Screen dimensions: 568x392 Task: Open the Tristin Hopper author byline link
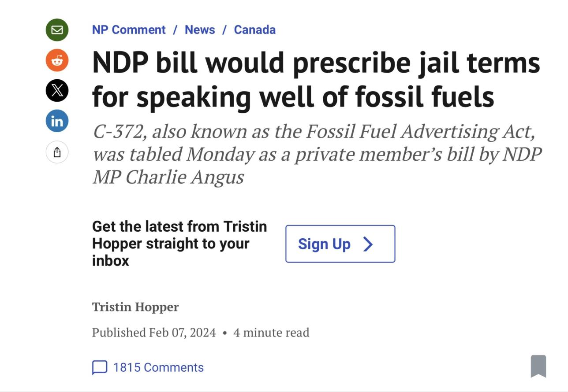tap(135, 307)
